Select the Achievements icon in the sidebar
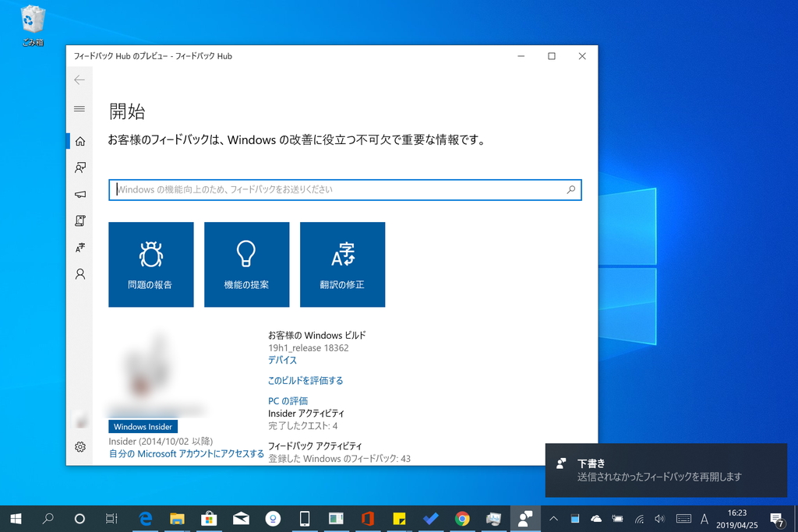This screenshot has height=532, width=798. (x=79, y=247)
